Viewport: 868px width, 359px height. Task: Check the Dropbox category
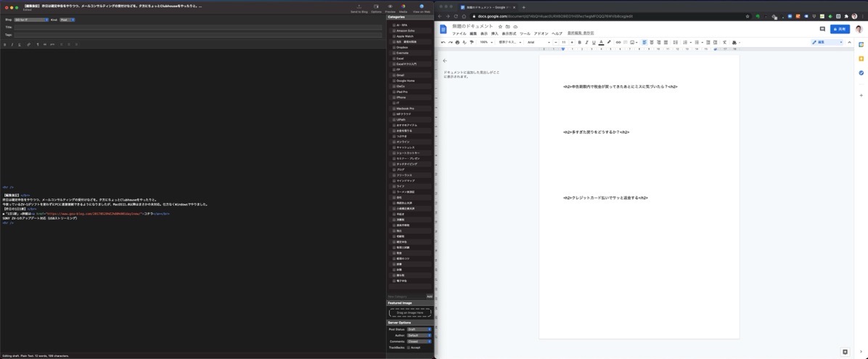(394, 47)
